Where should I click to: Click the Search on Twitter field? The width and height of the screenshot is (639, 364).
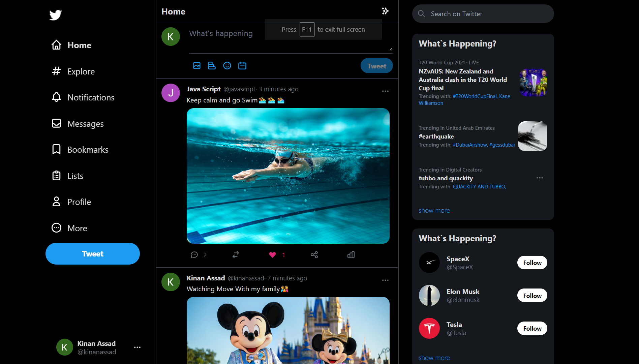tap(483, 14)
